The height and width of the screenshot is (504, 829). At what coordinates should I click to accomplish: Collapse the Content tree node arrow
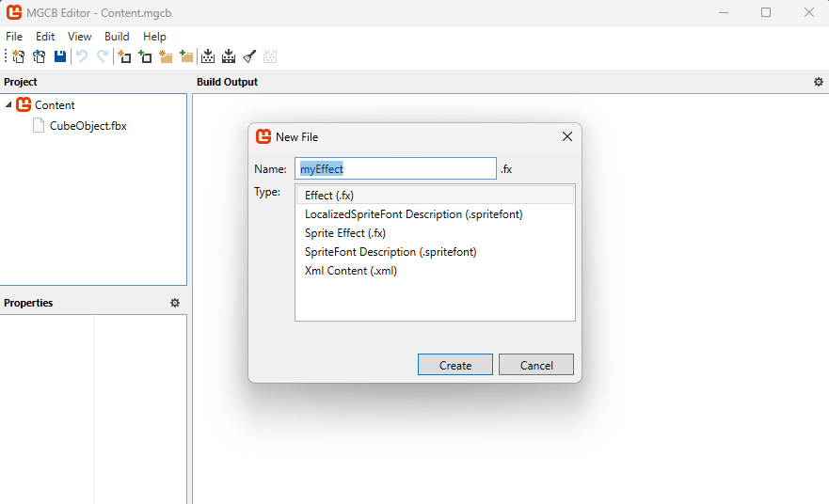[x=8, y=104]
